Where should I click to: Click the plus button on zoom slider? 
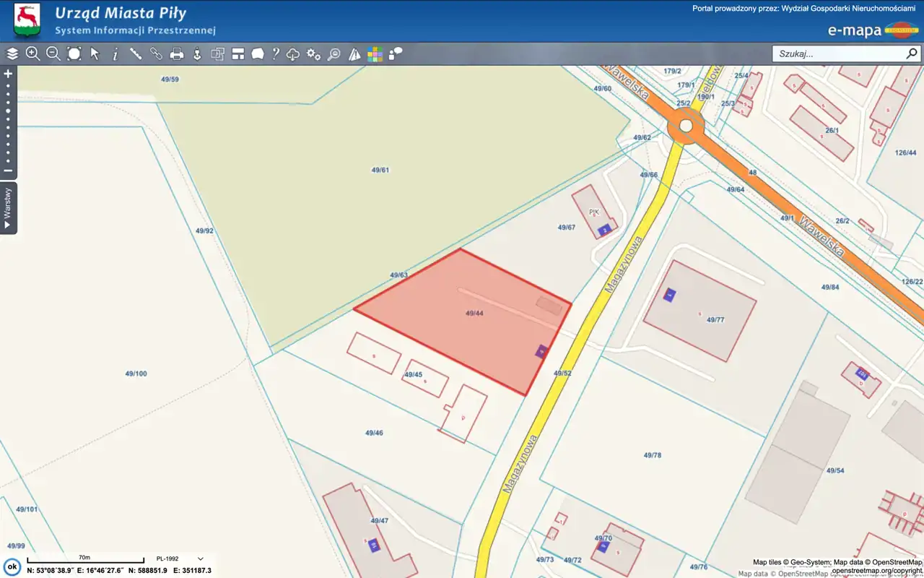tap(8, 74)
